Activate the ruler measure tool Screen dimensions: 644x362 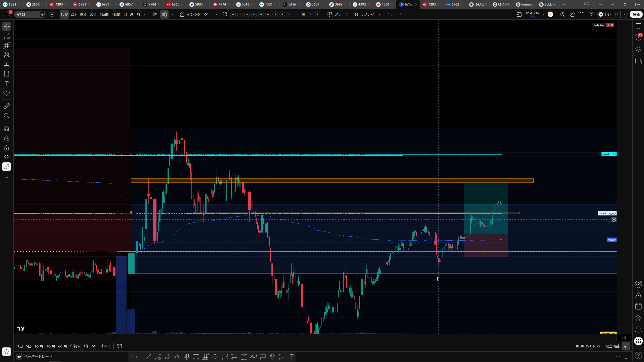(7, 106)
